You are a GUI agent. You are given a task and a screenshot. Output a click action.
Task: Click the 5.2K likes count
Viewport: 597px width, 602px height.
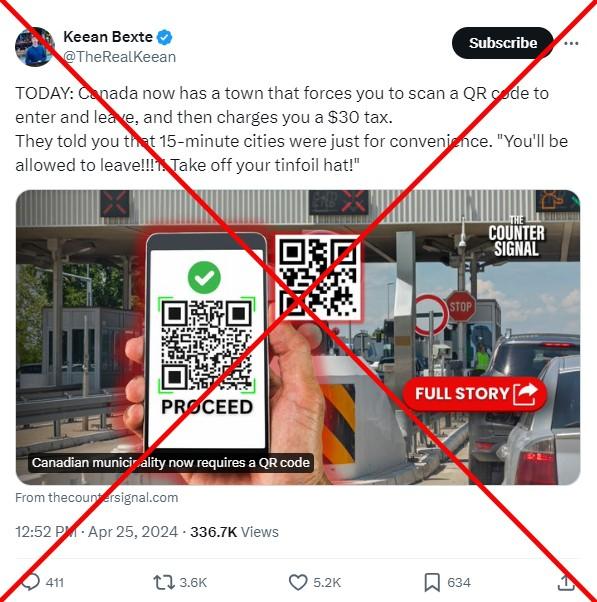coord(327,582)
